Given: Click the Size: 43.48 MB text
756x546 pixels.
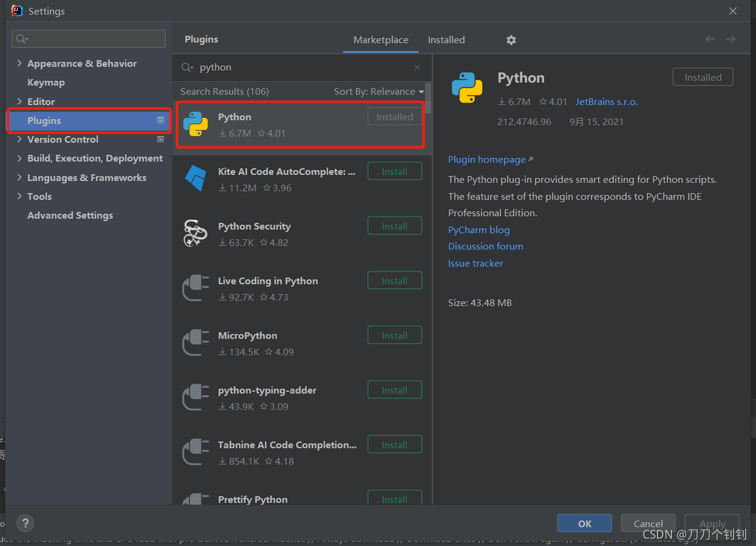Looking at the screenshot, I should click(480, 302).
